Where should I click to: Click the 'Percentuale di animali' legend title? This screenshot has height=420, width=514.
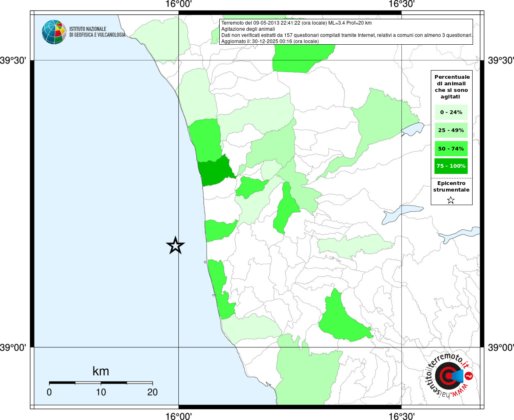pos(451,87)
